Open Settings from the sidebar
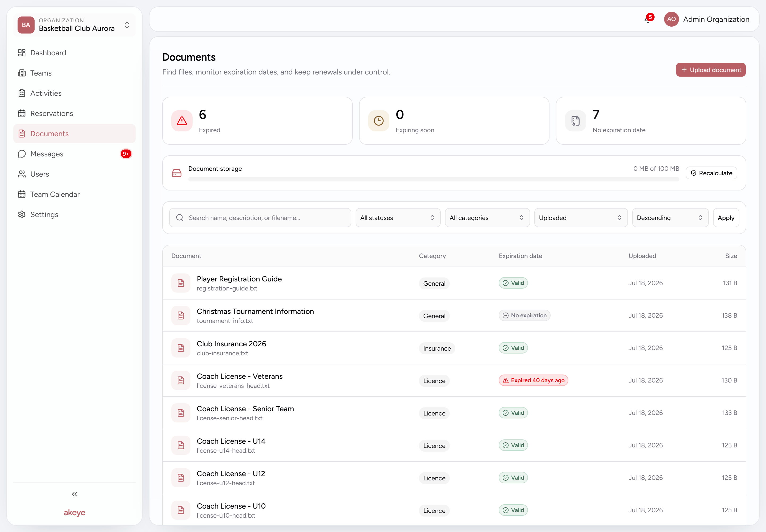 point(74,214)
